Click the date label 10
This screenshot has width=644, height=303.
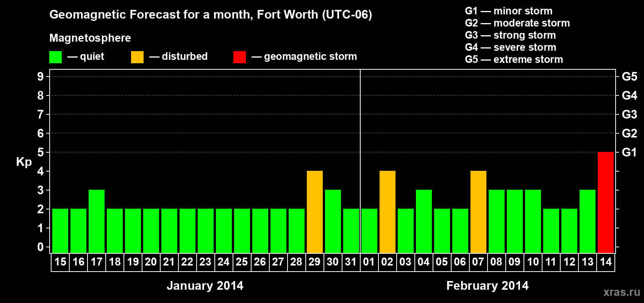pos(533,262)
